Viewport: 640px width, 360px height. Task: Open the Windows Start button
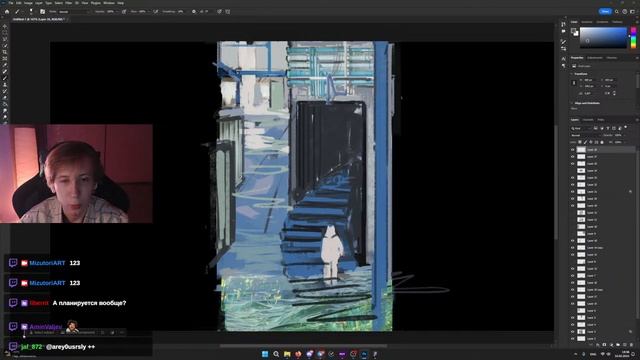[264, 354]
